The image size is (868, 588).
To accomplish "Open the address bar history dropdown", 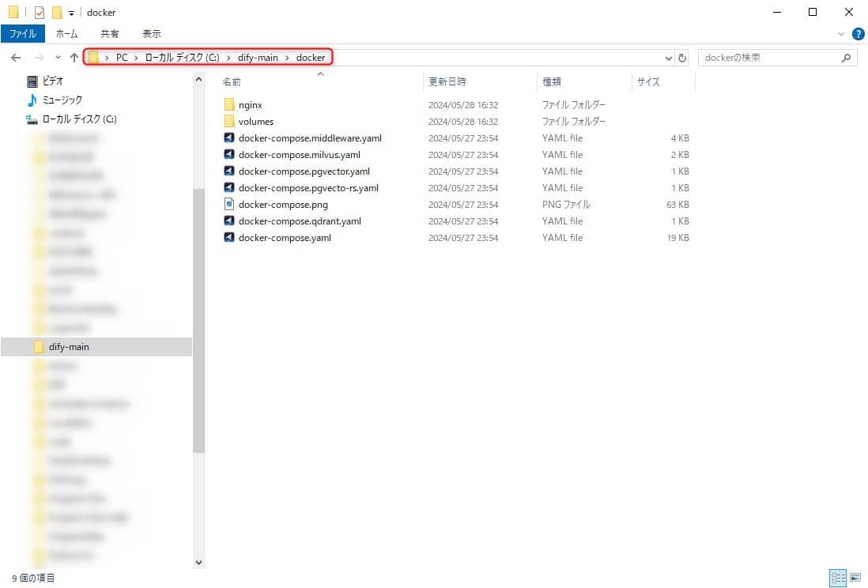I will [668, 57].
